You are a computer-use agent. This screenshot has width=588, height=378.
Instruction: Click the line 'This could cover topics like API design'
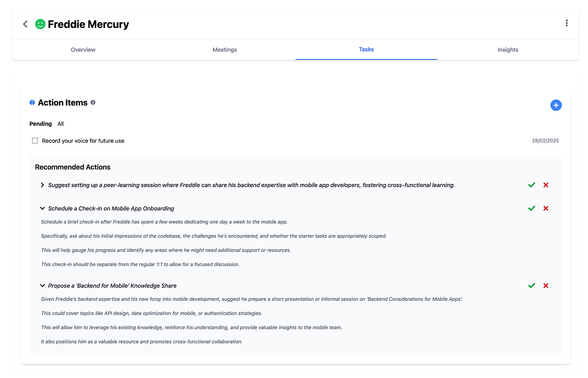tap(151, 313)
